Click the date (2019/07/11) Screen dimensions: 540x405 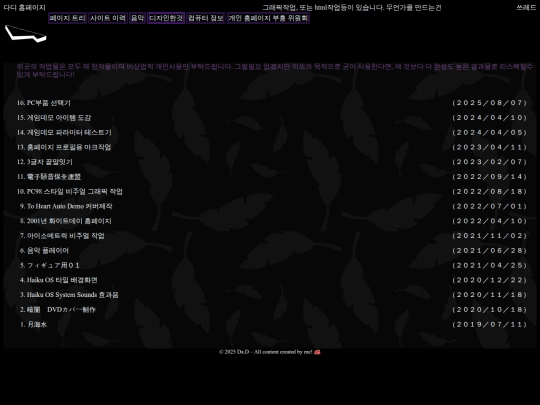tap(489, 325)
